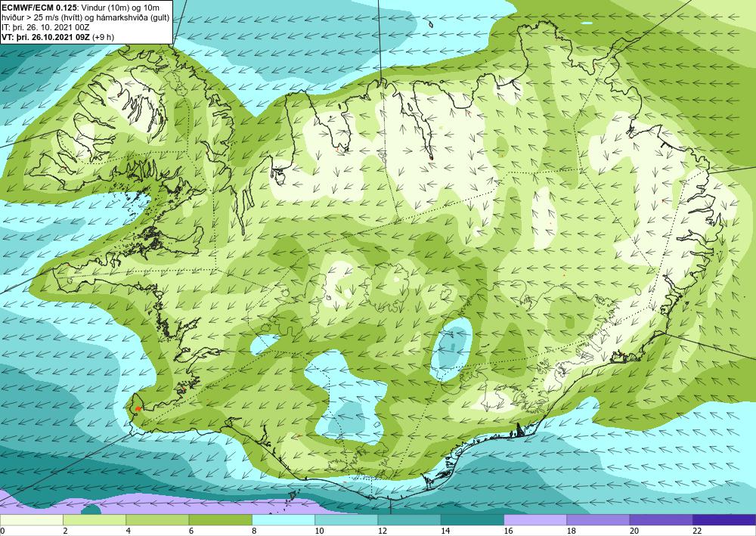Click the "12" label on the legend scale
The width and height of the screenshot is (756, 536).
pos(383,531)
